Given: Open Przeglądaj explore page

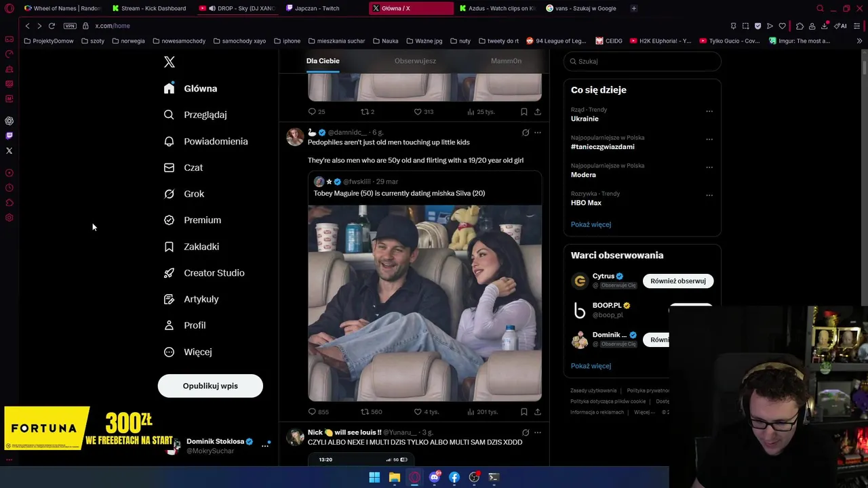Looking at the screenshot, I should [195, 115].
